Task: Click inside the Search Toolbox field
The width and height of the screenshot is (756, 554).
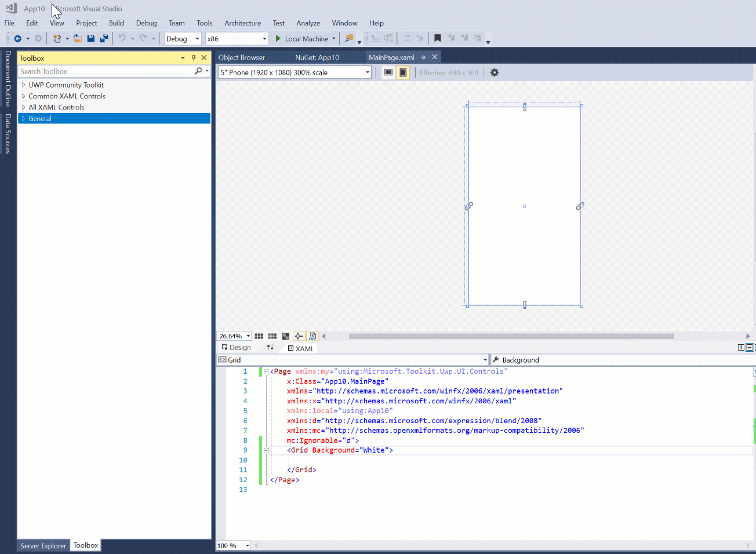Action: click(104, 71)
